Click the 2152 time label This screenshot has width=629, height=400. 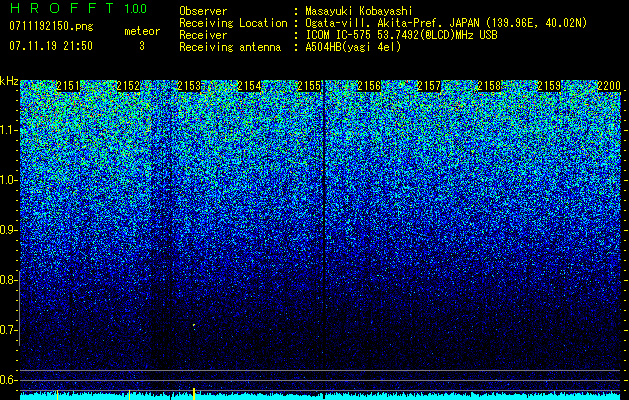(x=128, y=86)
